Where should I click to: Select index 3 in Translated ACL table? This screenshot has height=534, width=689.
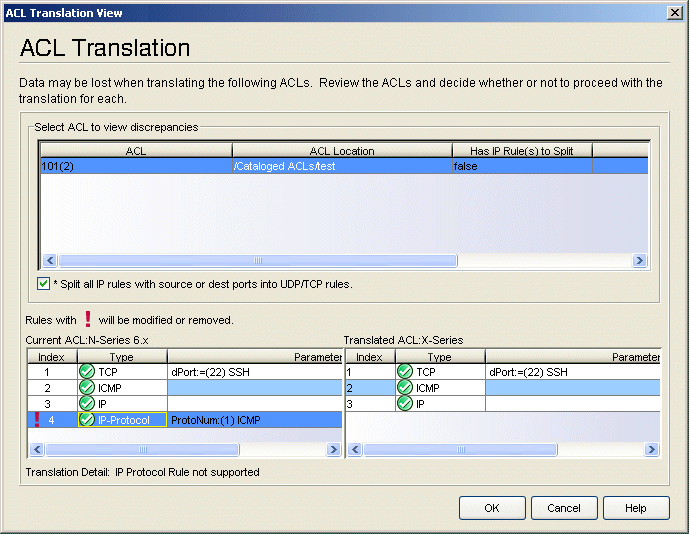click(x=370, y=403)
